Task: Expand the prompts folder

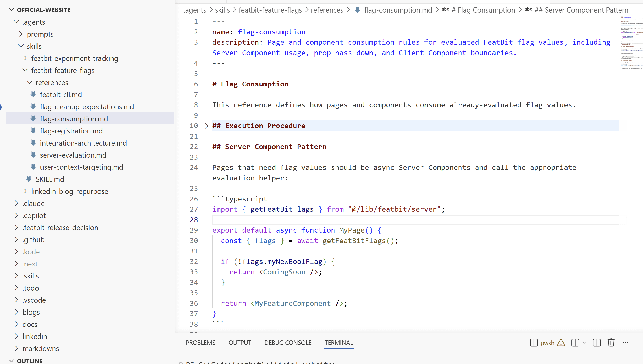Action: [x=21, y=34]
